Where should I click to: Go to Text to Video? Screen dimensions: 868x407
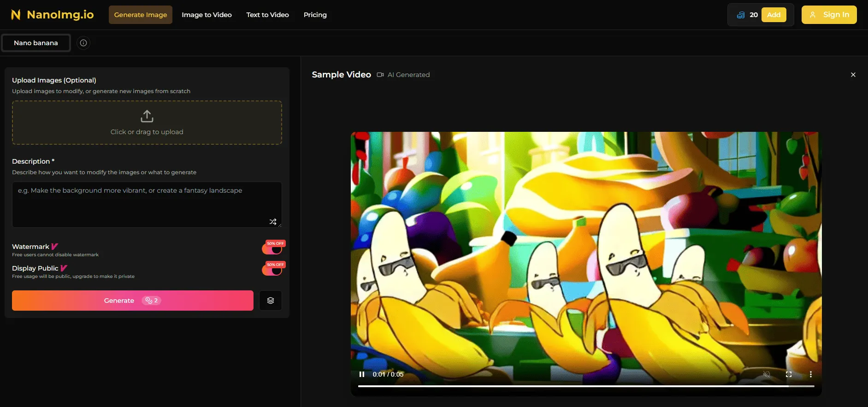[267, 15]
